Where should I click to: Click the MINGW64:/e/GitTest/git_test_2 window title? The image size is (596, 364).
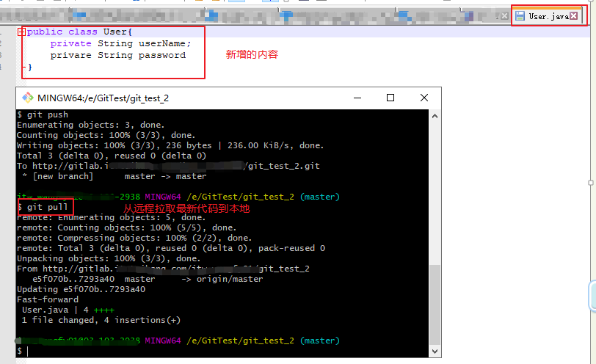pyautogui.click(x=103, y=98)
